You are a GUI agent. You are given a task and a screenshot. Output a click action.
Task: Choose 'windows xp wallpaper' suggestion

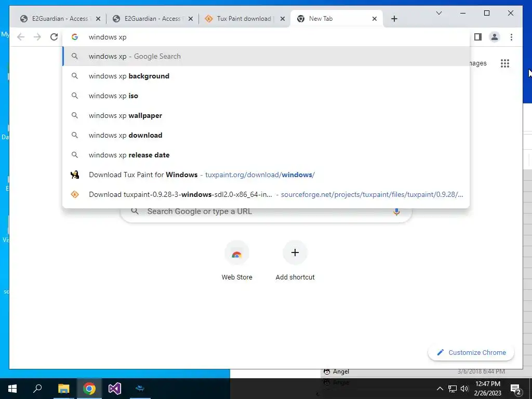tap(267, 115)
